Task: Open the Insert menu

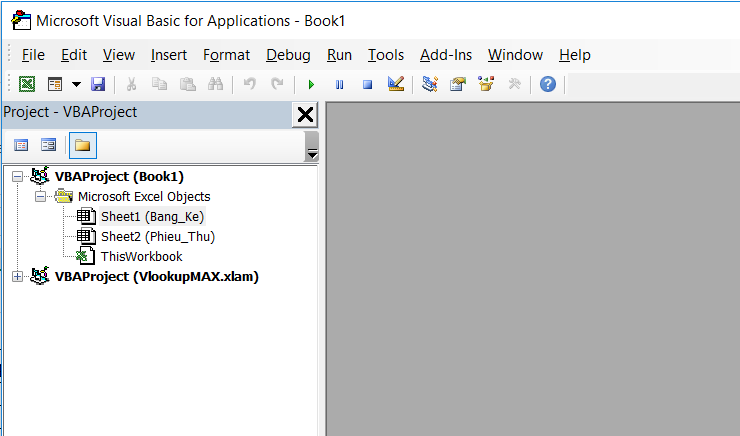Action: pyautogui.click(x=169, y=55)
